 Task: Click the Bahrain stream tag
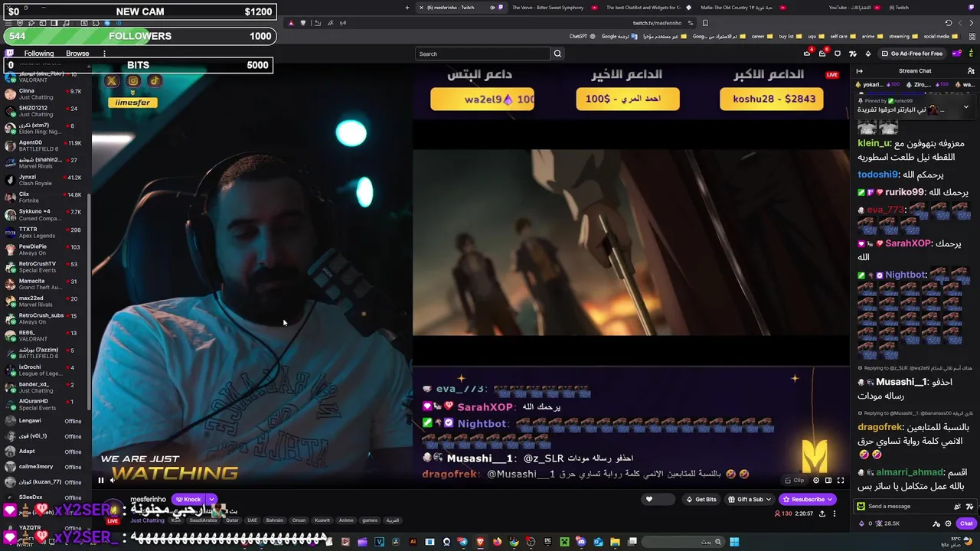coord(274,520)
